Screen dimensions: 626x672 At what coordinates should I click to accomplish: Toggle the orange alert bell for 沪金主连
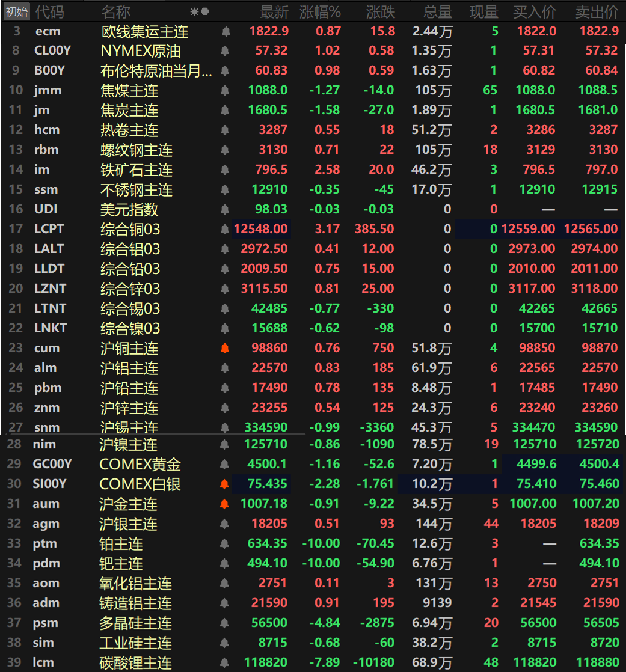point(225,504)
